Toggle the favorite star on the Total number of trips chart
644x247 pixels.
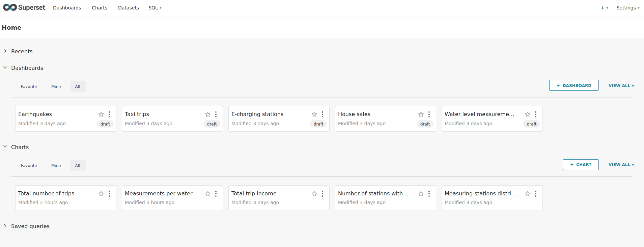101,194
